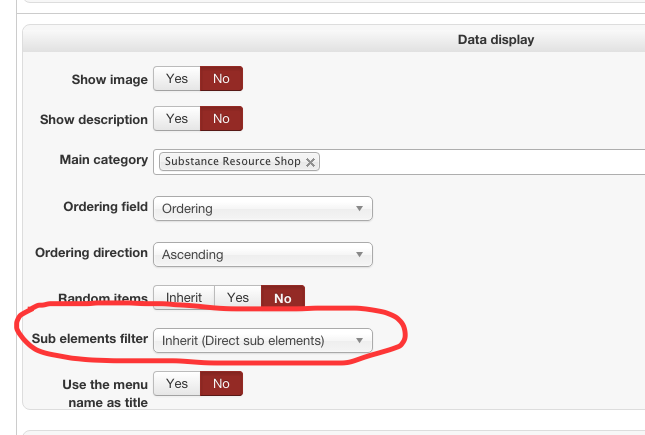Click the Sub elements filter arrow icon
Image resolution: width=645 pixels, height=435 pixels.
pos(359,341)
